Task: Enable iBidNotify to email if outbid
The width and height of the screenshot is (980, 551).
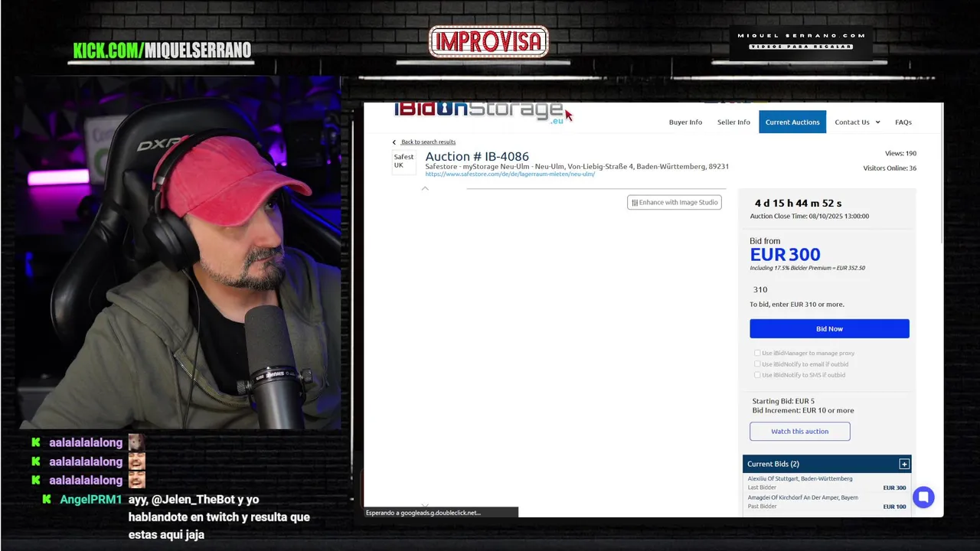Action: pyautogui.click(x=757, y=364)
